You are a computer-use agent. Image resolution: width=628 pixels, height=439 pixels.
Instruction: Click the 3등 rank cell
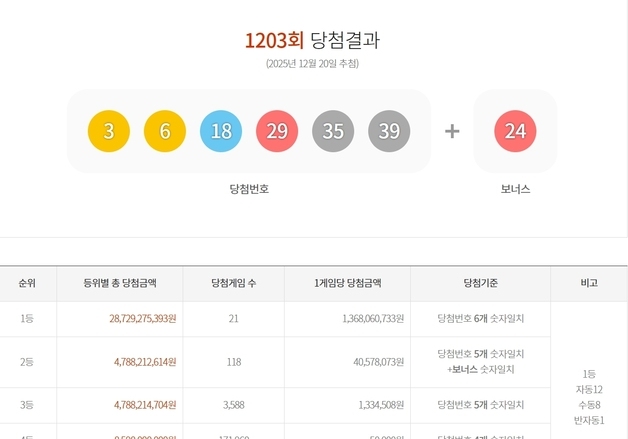click(27, 405)
